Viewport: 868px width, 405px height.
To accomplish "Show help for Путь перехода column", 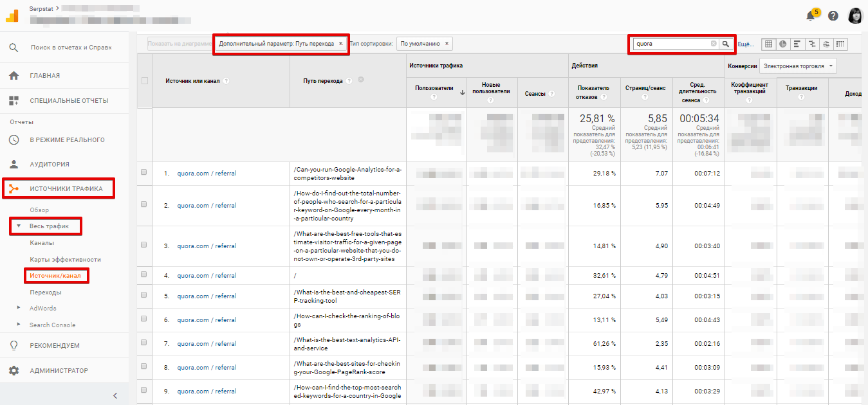I will [349, 81].
